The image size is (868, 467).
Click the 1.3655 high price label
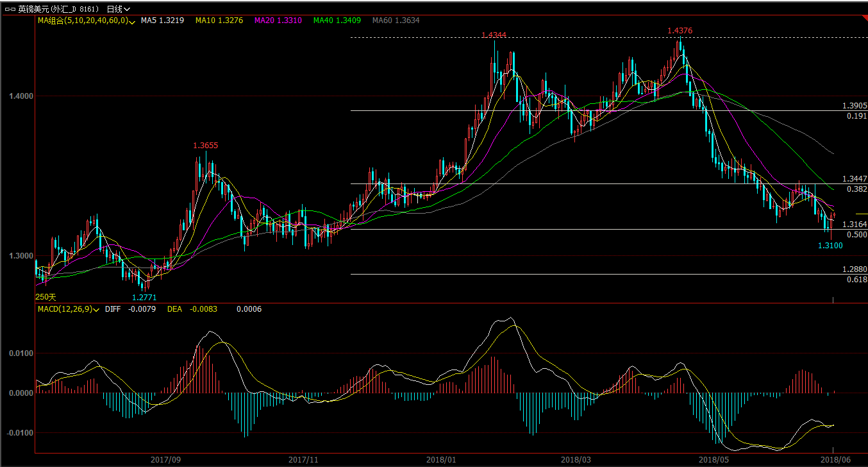pos(206,146)
